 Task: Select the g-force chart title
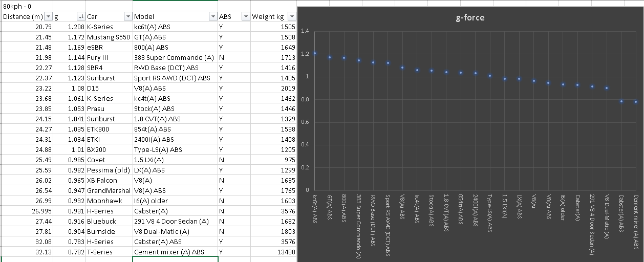tap(470, 17)
